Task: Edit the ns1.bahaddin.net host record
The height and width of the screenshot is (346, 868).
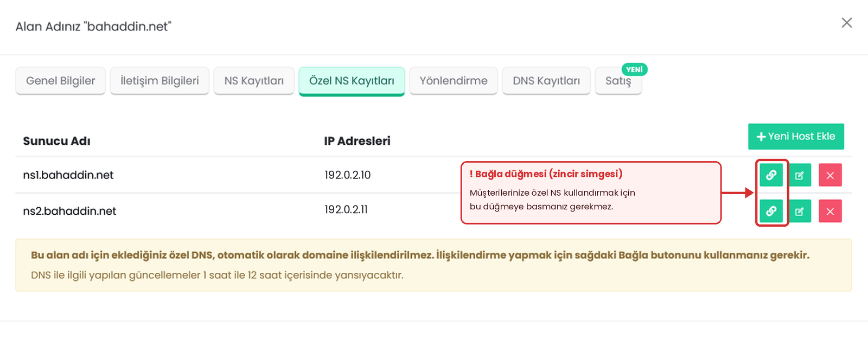Action: tap(800, 175)
